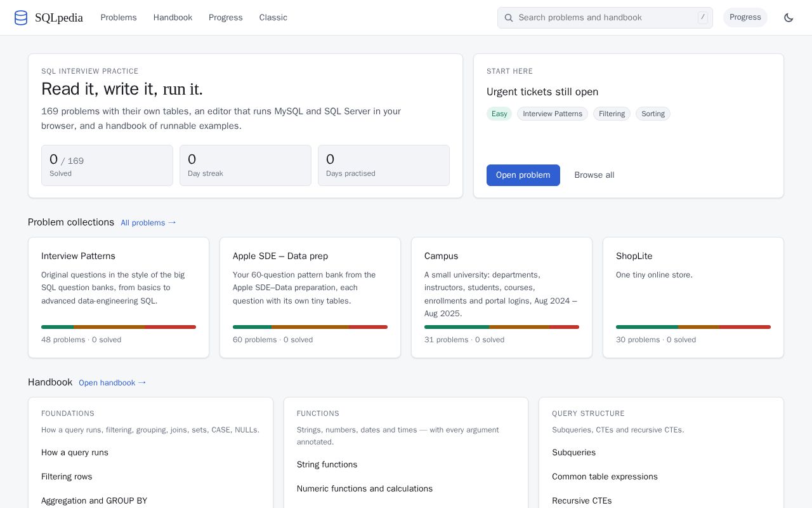The height and width of the screenshot is (508, 812).
Task: Open the Problems nav item
Action: click(x=119, y=18)
